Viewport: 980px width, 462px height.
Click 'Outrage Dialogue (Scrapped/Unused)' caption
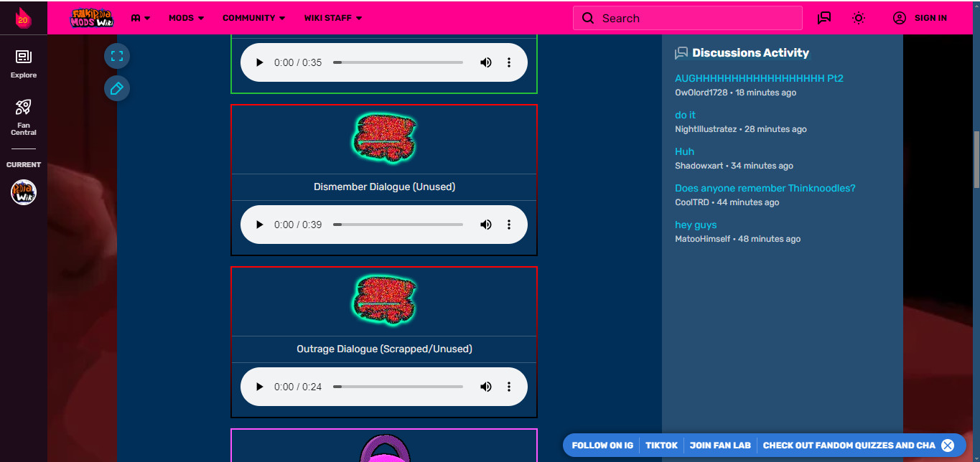click(384, 349)
